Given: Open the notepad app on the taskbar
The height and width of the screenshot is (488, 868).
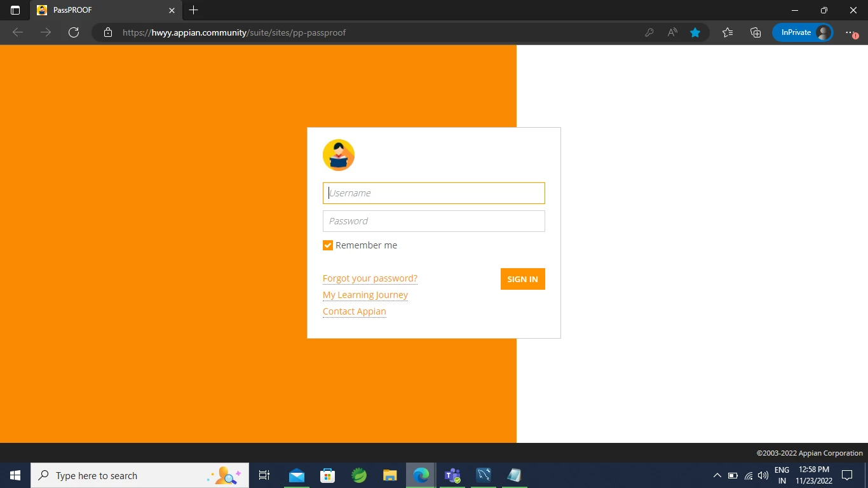Looking at the screenshot, I should (515, 475).
